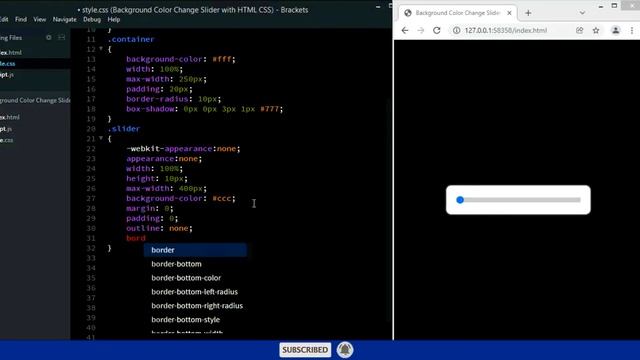Open script.js in the project tree
The width and height of the screenshot is (640, 360).
coord(6,129)
